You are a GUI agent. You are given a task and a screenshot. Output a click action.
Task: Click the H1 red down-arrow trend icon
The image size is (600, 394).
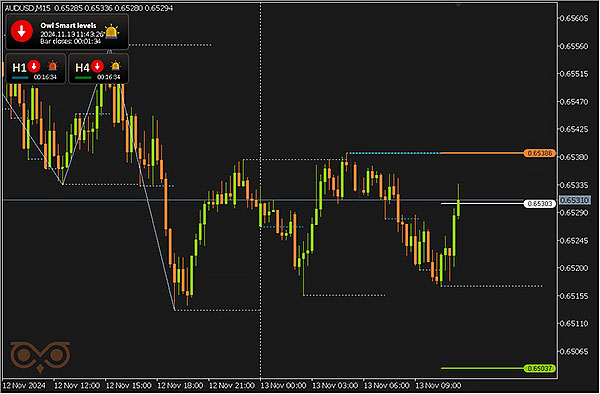click(34, 66)
